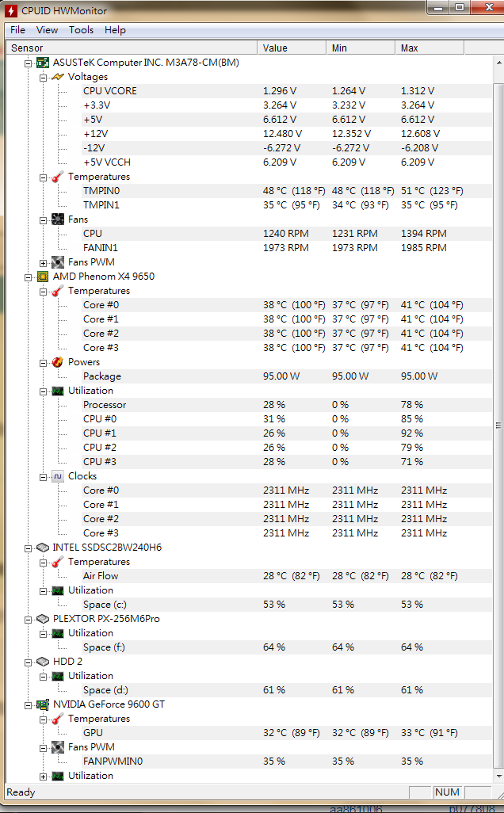Open the View menu
Screen dimensions: 504x813
coord(47,30)
